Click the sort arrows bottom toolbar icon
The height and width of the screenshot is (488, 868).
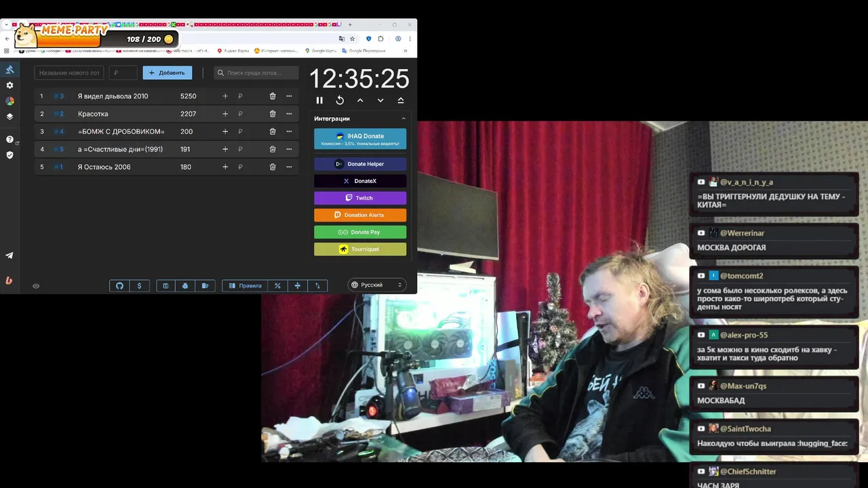(317, 286)
